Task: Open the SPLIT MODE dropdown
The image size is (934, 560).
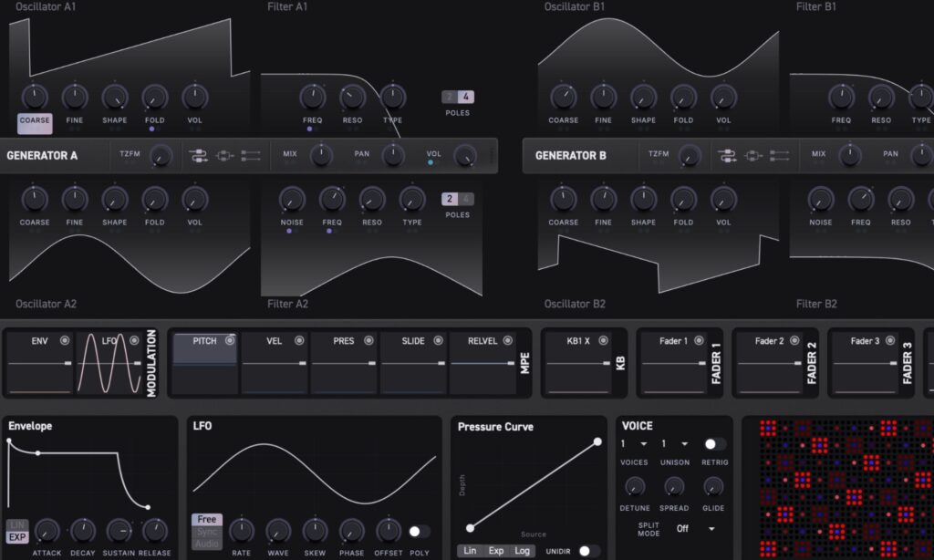Action: pos(694,529)
